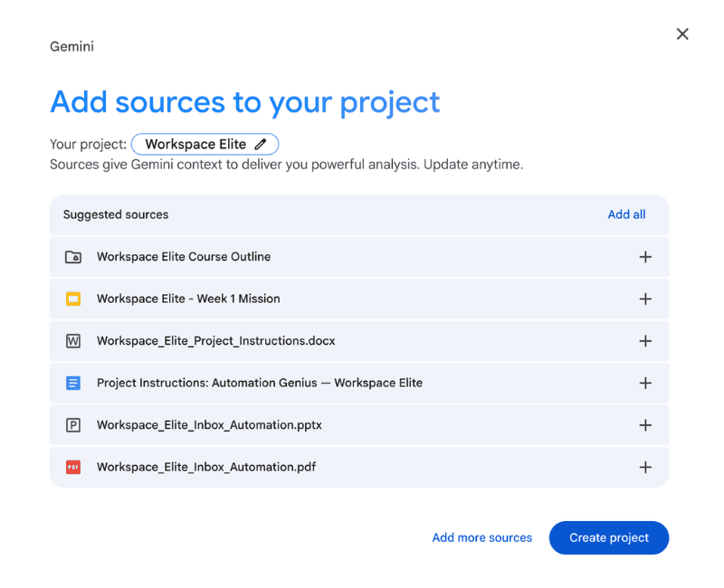The image size is (724, 588).
Task: Open Add more sources link
Action: pyautogui.click(x=482, y=537)
